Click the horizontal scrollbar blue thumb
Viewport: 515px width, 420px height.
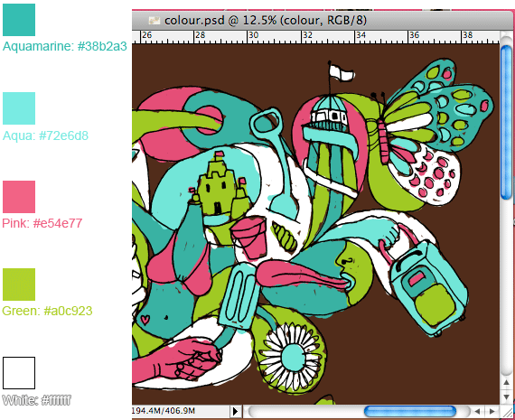click(410, 411)
